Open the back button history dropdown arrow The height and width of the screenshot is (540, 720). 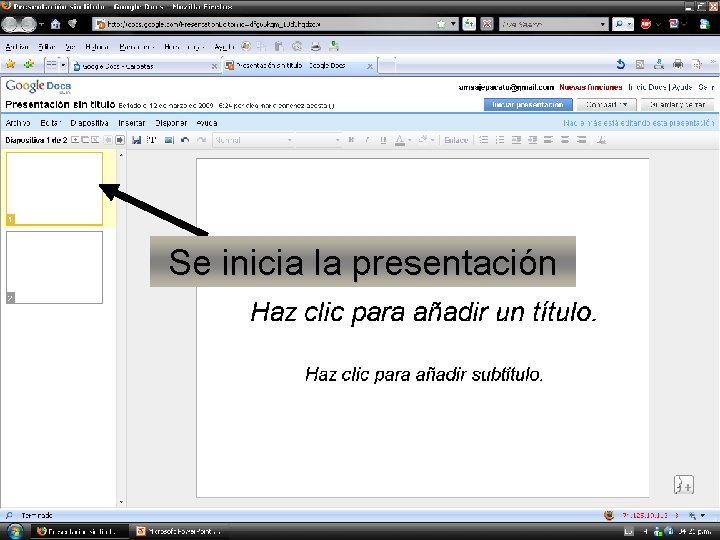tap(41, 24)
